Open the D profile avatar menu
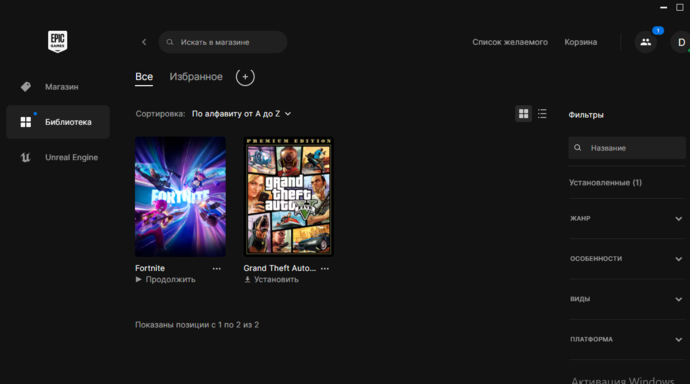Image resolution: width=690 pixels, height=384 pixels. click(x=681, y=42)
